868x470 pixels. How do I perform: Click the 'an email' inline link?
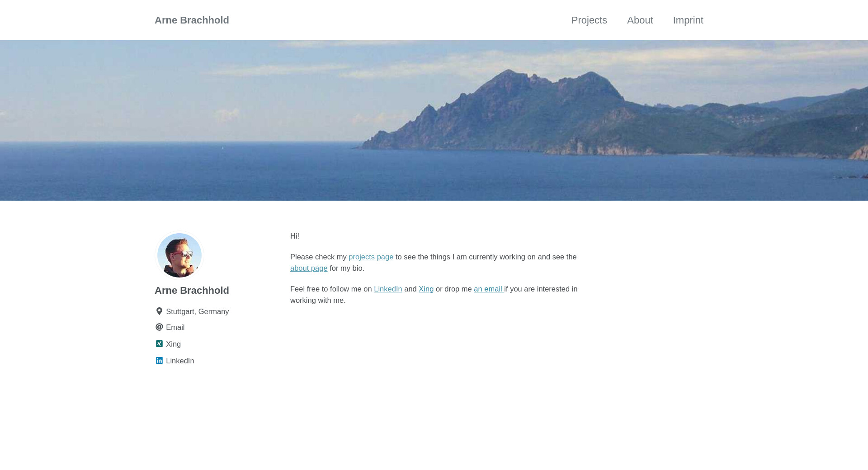click(x=488, y=289)
